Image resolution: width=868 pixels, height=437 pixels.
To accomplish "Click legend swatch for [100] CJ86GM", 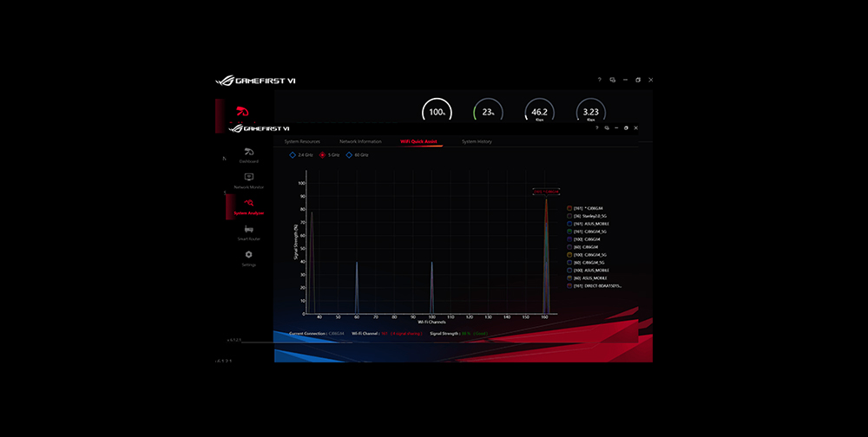I will 569,239.
